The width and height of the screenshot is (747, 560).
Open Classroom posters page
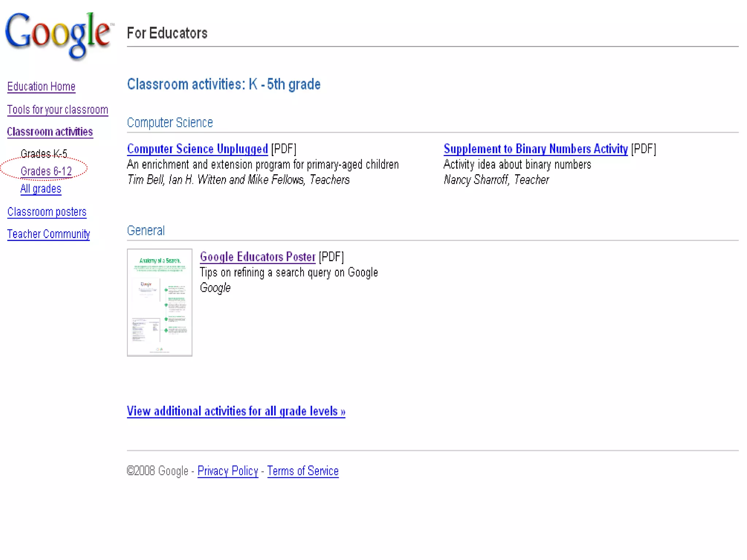[x=47, y=212]
